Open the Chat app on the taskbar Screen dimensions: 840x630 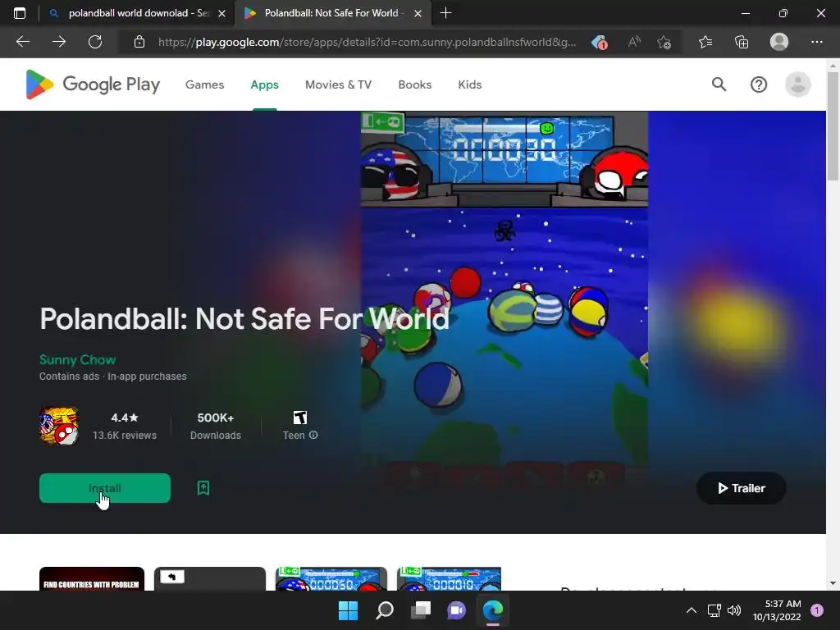pos(456,610)
